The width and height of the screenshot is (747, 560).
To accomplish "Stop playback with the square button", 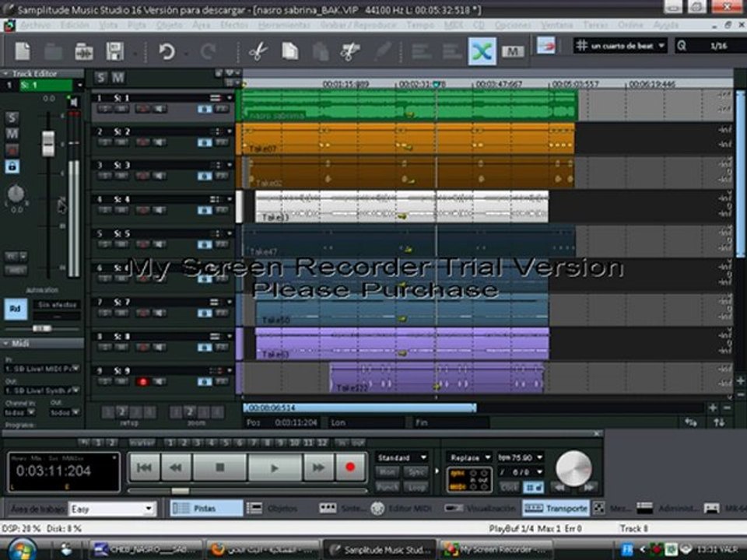I will (x=219, y=467).
